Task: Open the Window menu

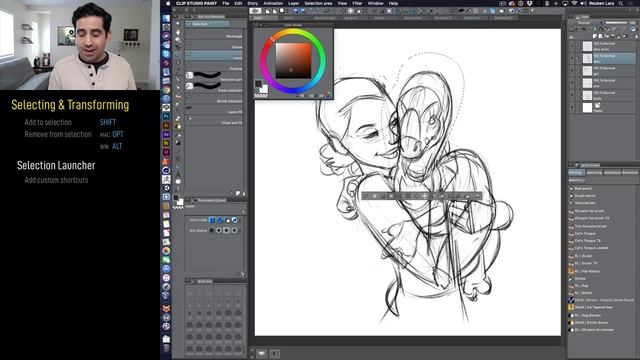Action: pos(375,3)
